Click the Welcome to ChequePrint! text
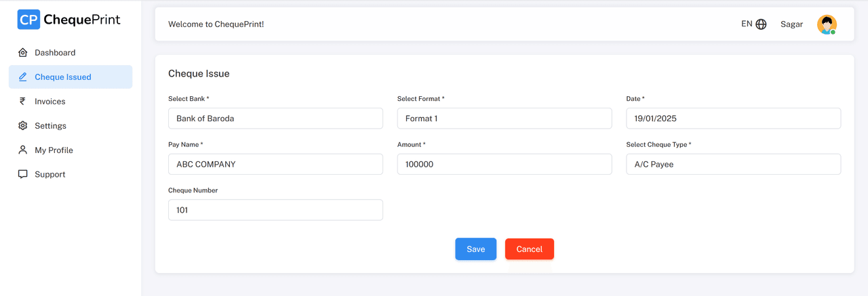Image resolution: width=868 pixels, height=296 pixels. pyautogui.click(x=216, y=24)
